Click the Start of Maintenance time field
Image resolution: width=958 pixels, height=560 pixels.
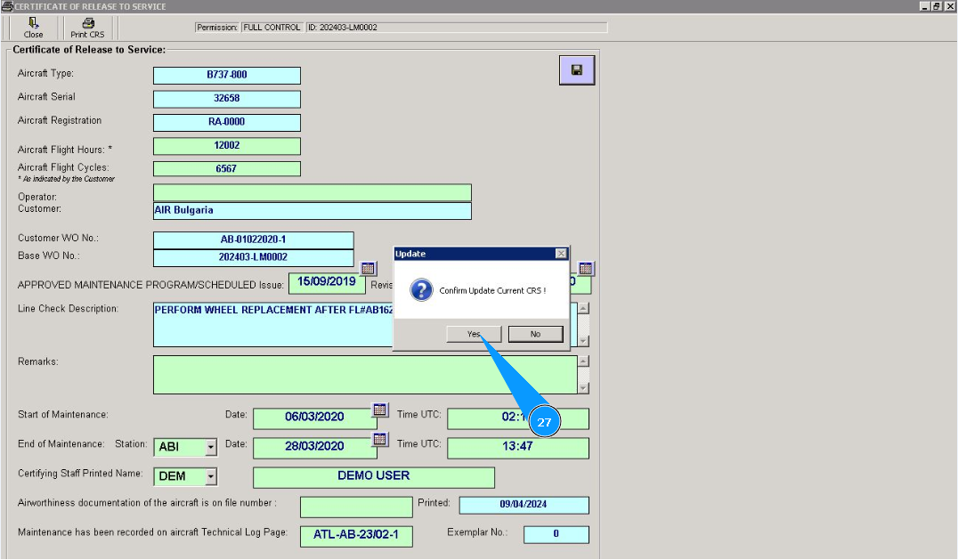click(x=518, y=418)
